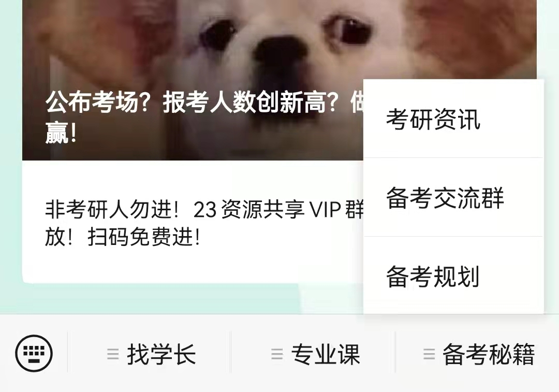Tap the 扫码免费进! text line

click(x=122, y=237)
